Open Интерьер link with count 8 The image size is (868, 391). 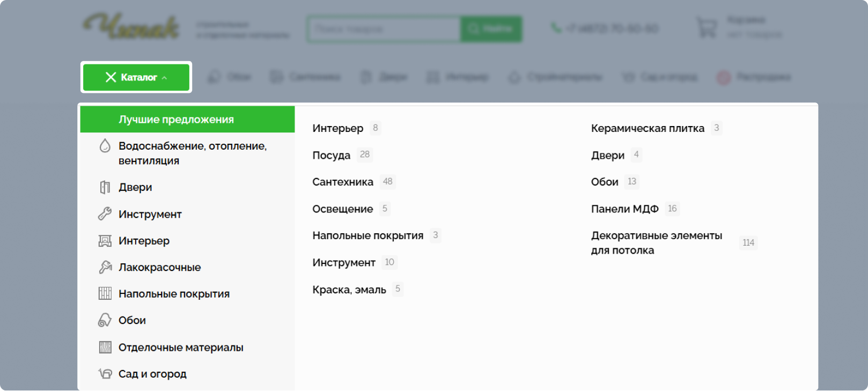tap(338, 128)
